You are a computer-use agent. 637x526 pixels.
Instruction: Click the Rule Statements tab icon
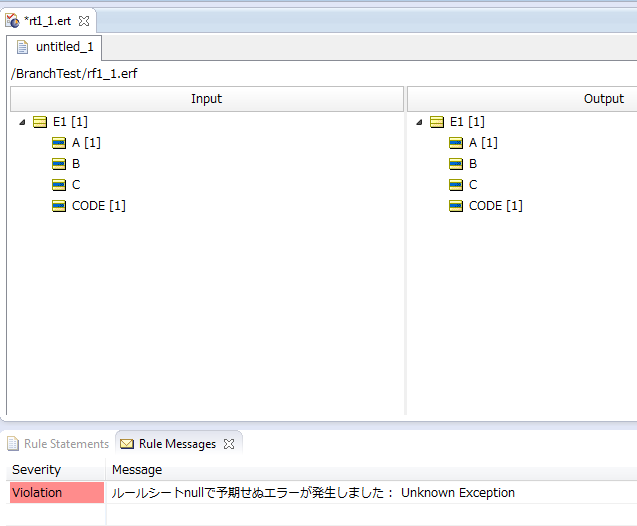pyautogui.click(x=13, y=444)
